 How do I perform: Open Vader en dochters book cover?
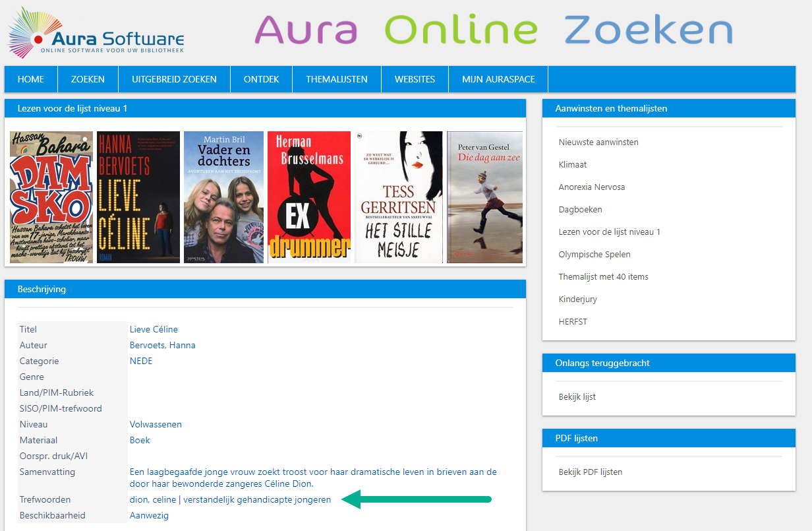click(x=223, y=197)
